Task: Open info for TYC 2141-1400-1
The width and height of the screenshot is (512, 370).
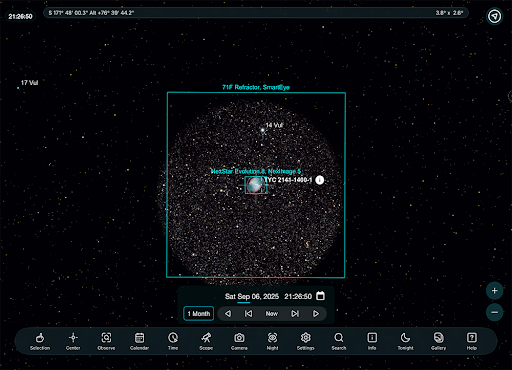Action: click(319, 180)
